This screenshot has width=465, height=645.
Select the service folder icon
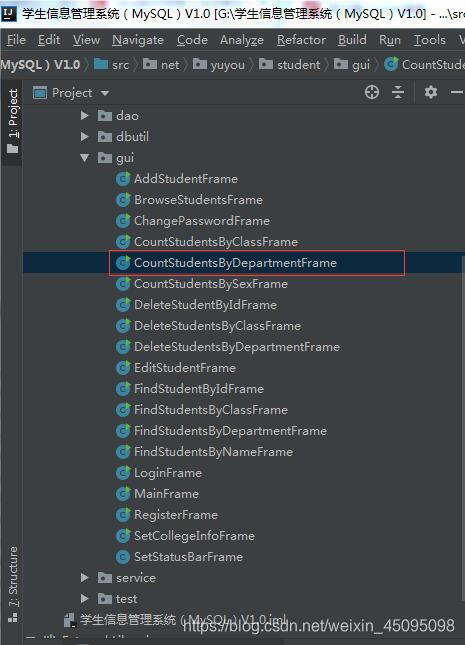(x=105, y=578)
